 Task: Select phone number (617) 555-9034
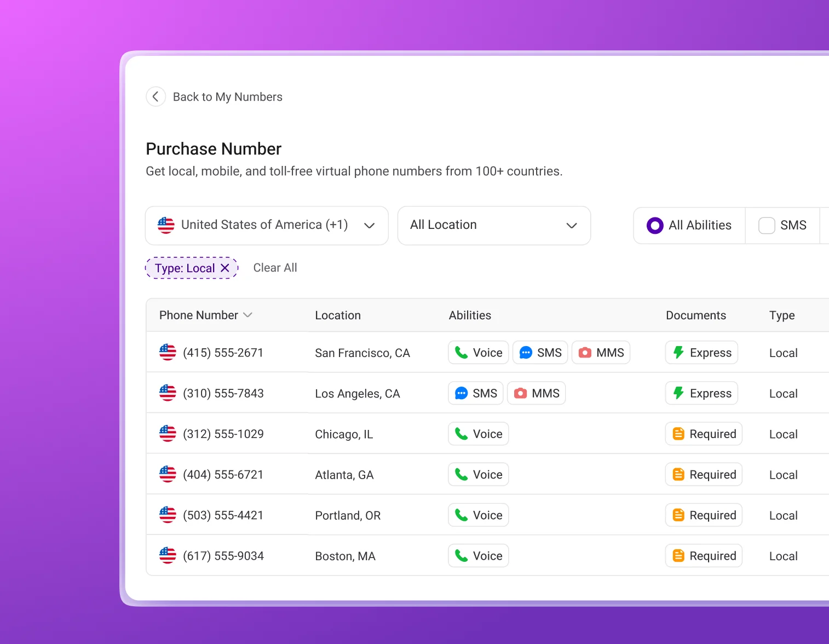coord(223,556)
